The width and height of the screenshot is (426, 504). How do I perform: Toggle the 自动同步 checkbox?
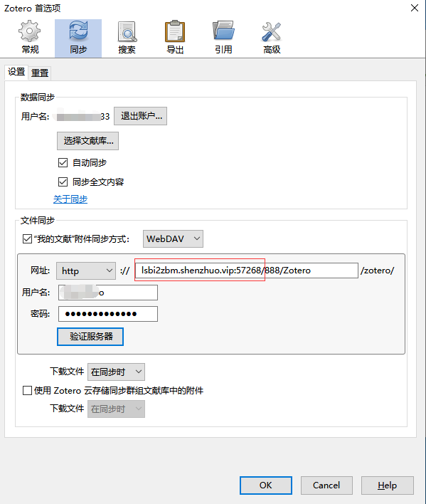tap(63, 162)
